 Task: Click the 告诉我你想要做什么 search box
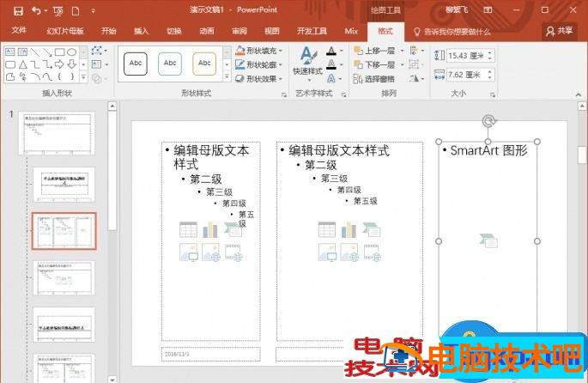click(x=452, y=32)
